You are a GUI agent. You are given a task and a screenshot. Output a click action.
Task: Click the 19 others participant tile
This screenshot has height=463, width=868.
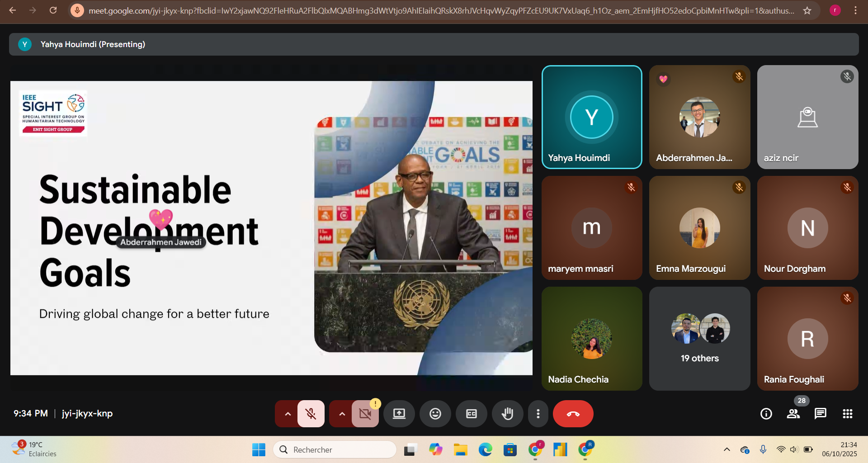tap(699, 339)
